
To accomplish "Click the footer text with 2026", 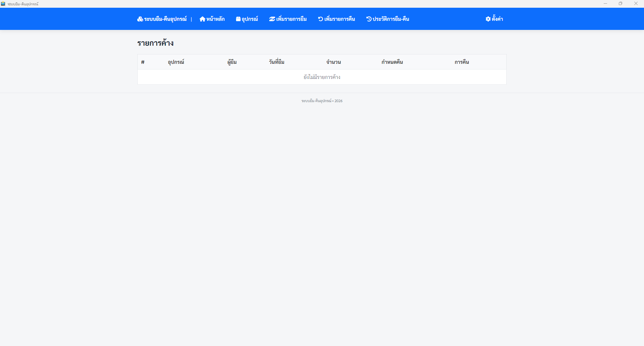I will pos(322,101).
